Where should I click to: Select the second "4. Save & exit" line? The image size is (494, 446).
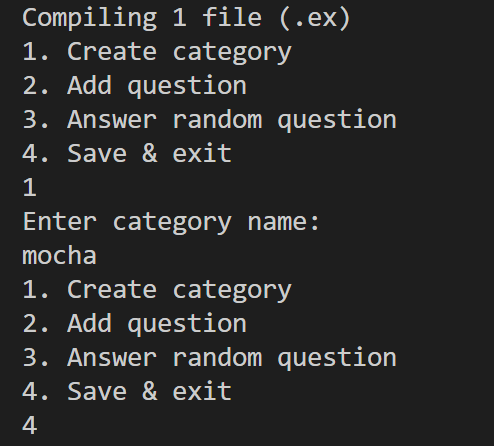pyautogui.click(x=127, y=392)
